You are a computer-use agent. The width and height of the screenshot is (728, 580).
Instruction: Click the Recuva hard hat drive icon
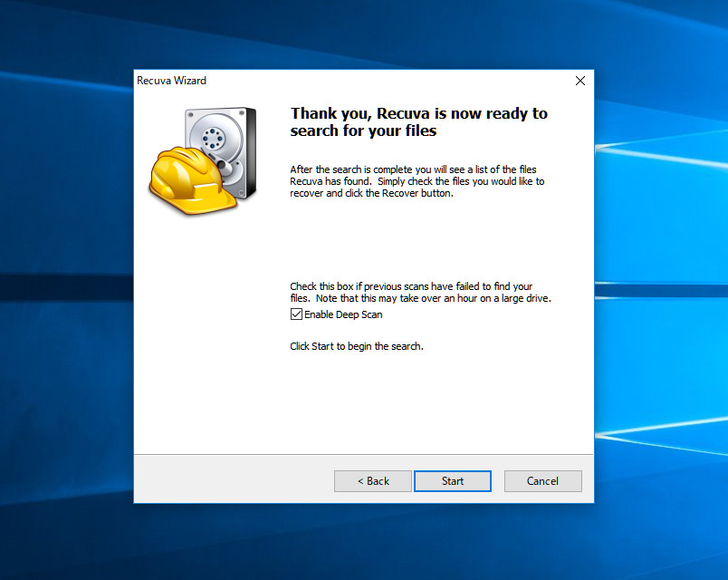[x=203, y=161]
